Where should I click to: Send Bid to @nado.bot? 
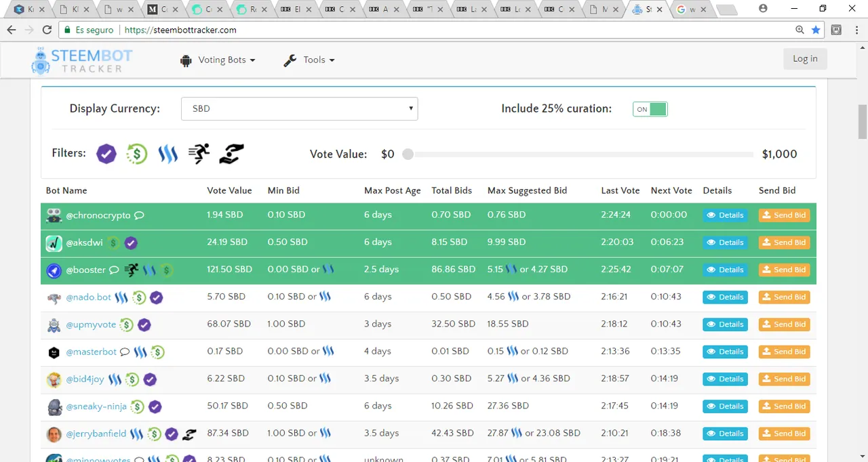784,297
